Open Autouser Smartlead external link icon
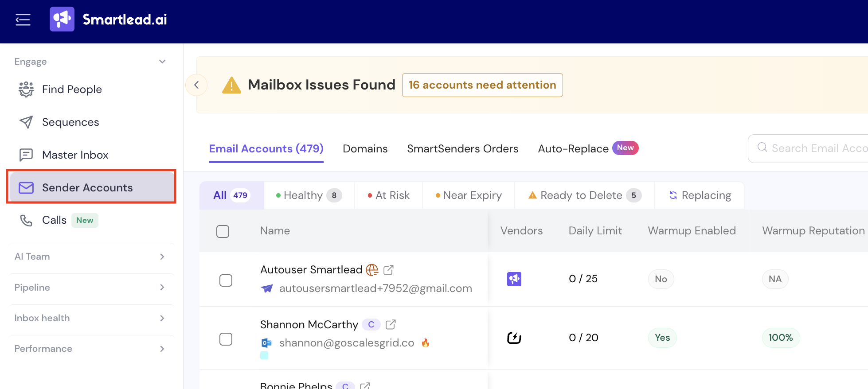The height and width of the screenshot is (389, 868). pos(388,269)
